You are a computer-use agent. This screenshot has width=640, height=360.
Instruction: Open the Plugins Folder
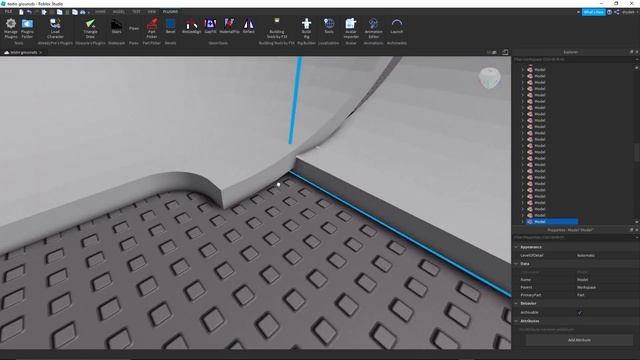tap(27, 29)
